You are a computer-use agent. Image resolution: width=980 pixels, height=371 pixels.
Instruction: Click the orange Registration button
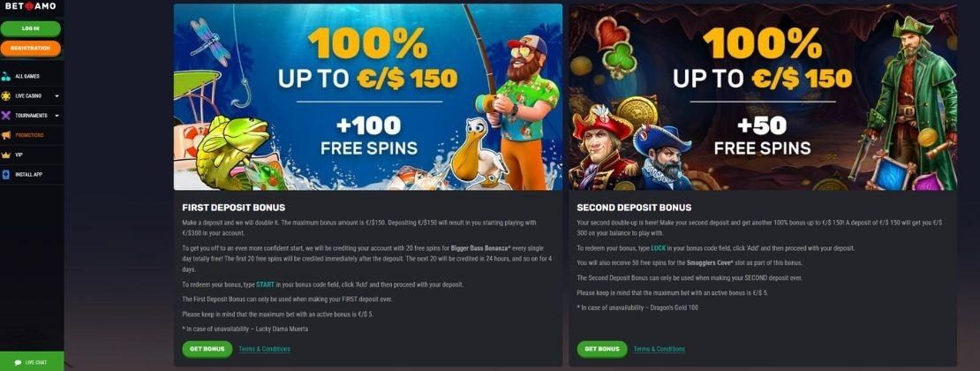(31, 49)
